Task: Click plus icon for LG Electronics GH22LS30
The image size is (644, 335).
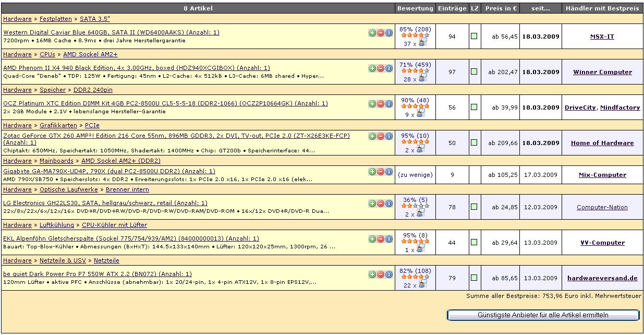Action: tap(372, 204)
